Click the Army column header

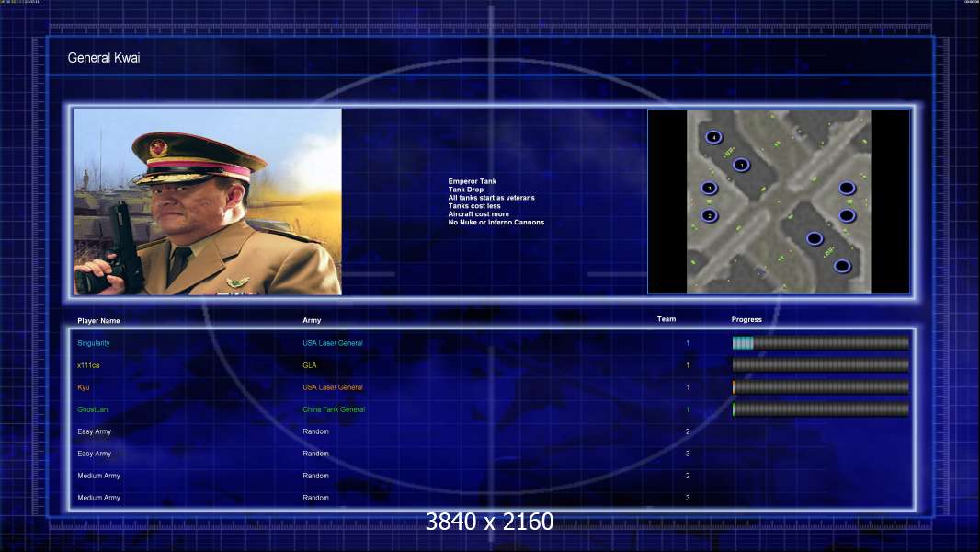[x=312, y=320]
